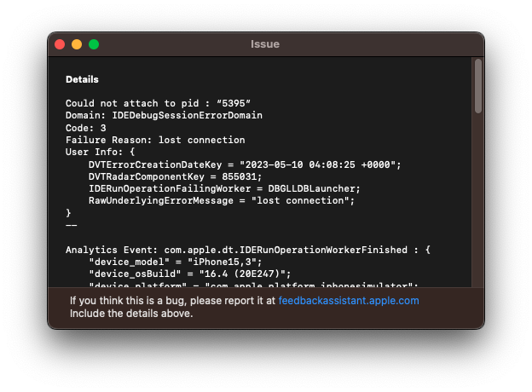Click the green zoom window button
532x392 pixels.
pyautogui.click(x=94, y=44)
